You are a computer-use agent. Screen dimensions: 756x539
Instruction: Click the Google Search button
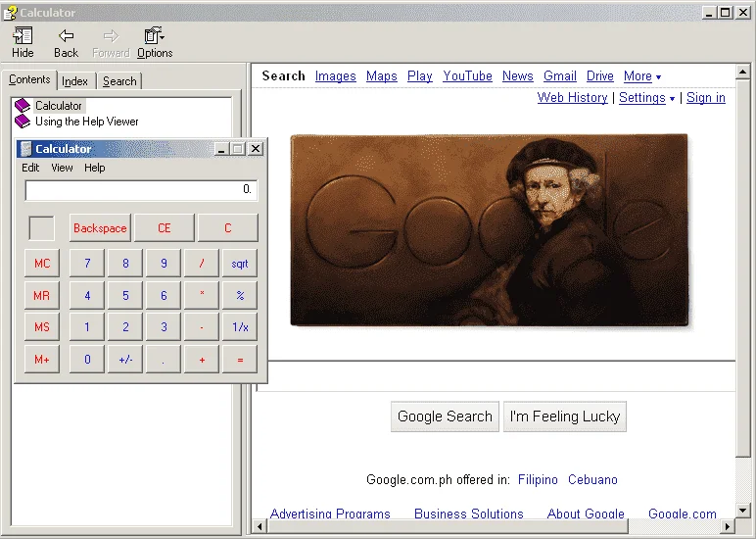[x=445, y=416]
